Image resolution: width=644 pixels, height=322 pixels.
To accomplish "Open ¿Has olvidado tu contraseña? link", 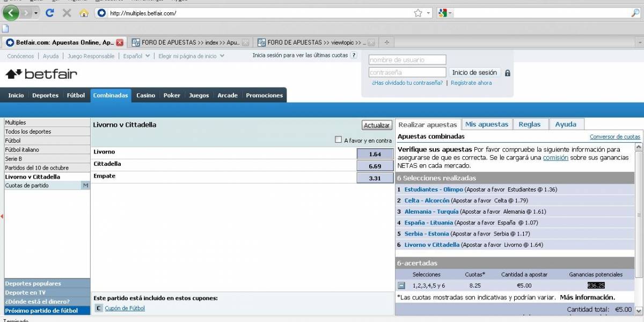I will click(x=407, y=83).
